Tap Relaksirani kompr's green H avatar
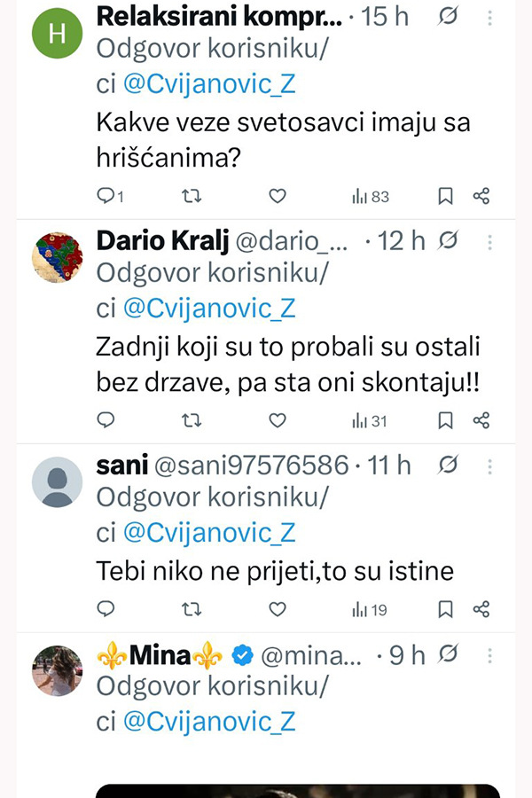The image size is (532, 798). pyautogui.click(x=57, y=34)
